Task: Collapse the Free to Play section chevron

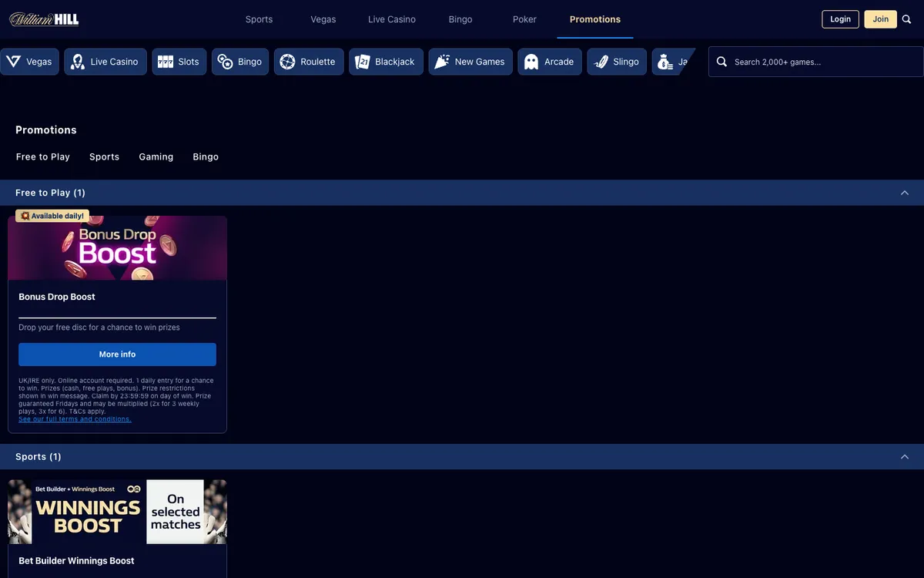Action: click(x=905, y=193)
